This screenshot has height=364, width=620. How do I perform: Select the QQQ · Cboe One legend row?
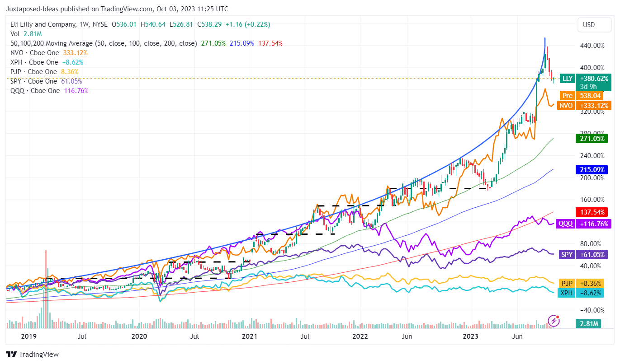(x=49, y=91)
